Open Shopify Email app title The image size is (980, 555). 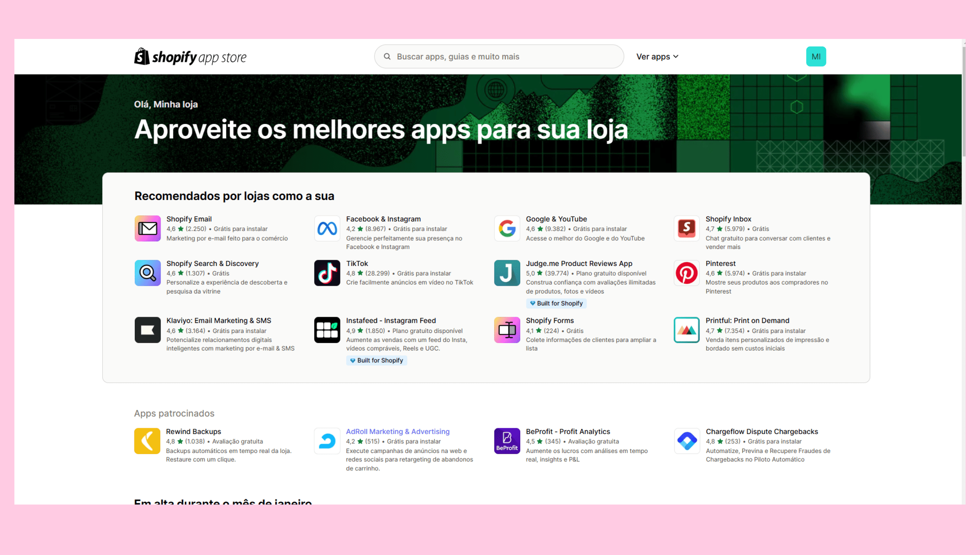189,219
